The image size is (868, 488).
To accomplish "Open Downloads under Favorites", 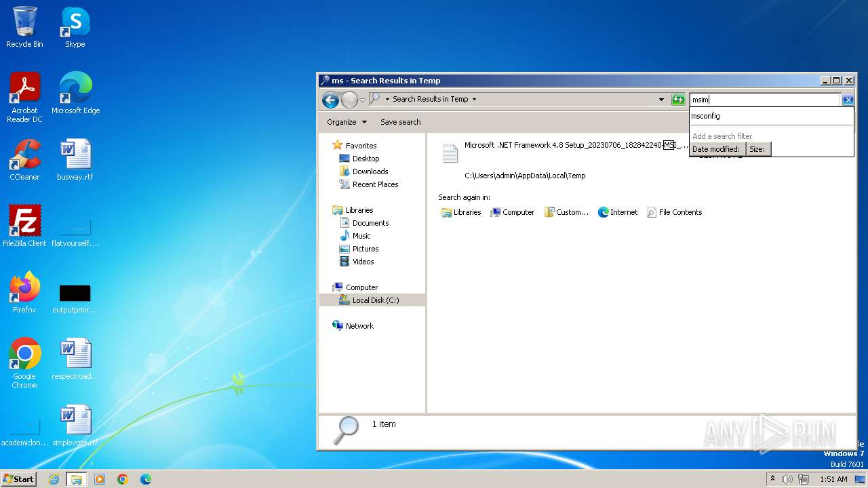I will (370, 171).
